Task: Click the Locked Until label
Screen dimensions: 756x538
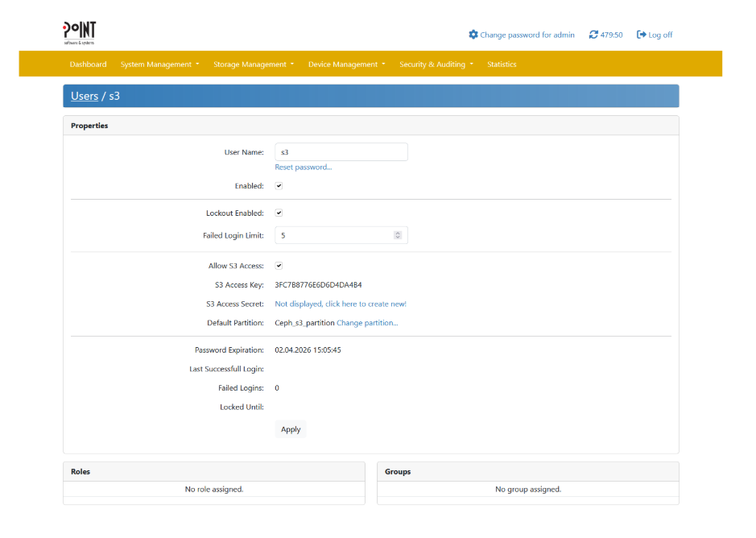Action: point(242,408)
